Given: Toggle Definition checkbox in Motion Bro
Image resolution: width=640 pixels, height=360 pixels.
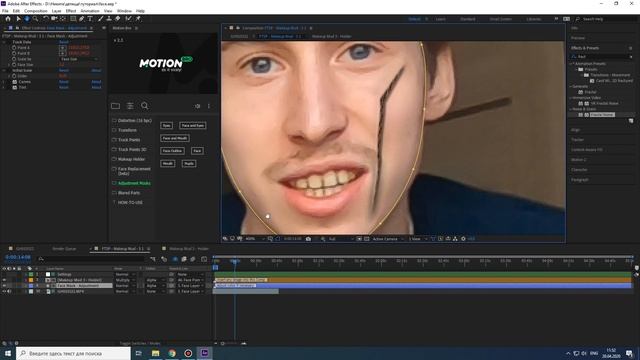Looking at the screenshot, I should click(114, 121).
